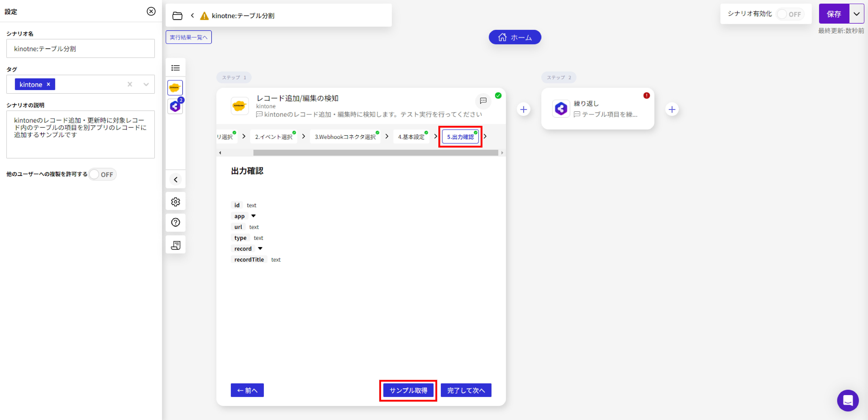Remove the kintone tag chip

point(49,84)
